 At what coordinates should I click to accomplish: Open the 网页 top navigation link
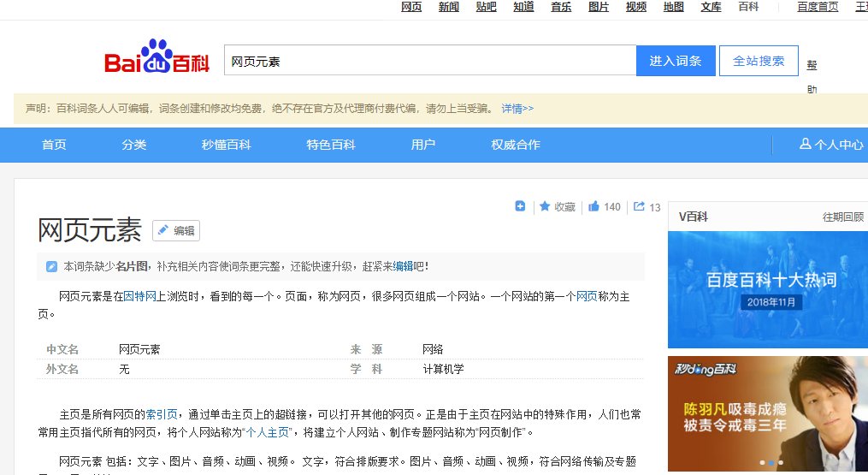[411, 7]
